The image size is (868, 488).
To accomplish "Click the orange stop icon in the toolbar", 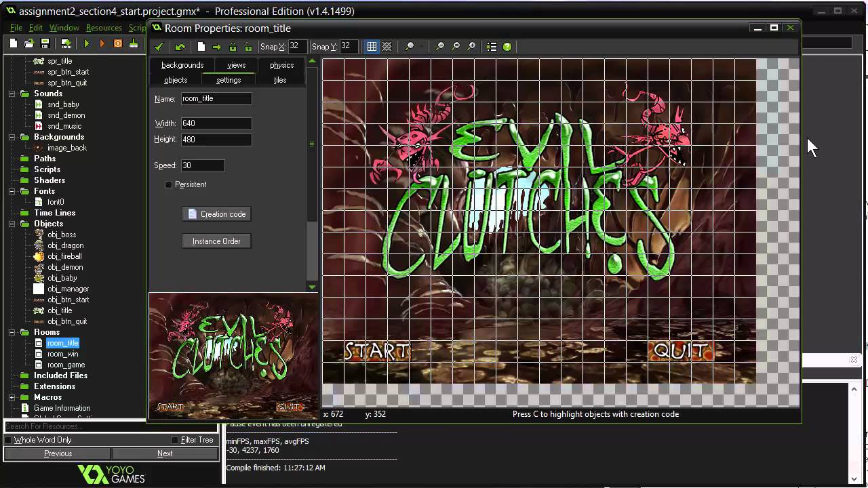I will coord(117,43).
